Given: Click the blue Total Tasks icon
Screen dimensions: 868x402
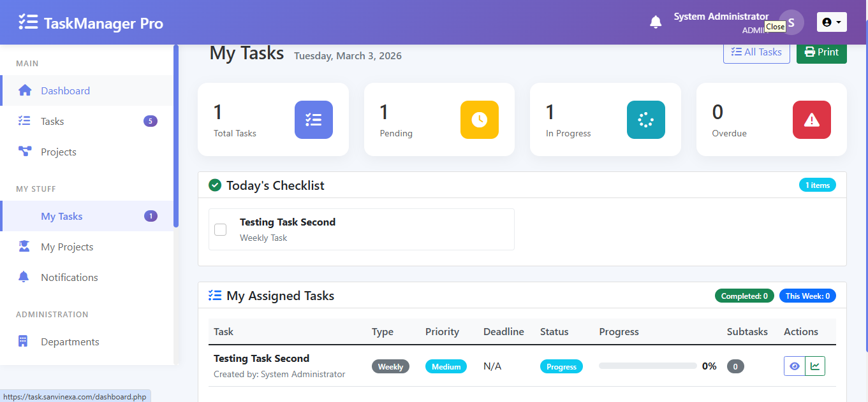Looking at the screenshot, I should click(313, 119).
